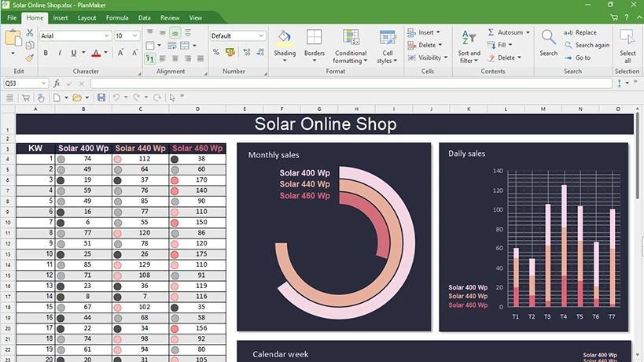
Task: Click the Open folder icon
Action: click(x=77, y=98)
